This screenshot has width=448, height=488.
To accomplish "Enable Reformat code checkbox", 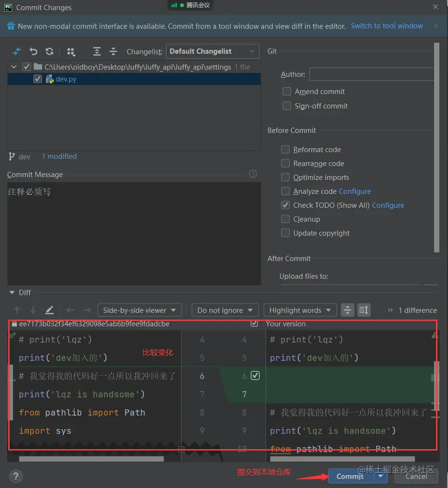I will point(285,149).
